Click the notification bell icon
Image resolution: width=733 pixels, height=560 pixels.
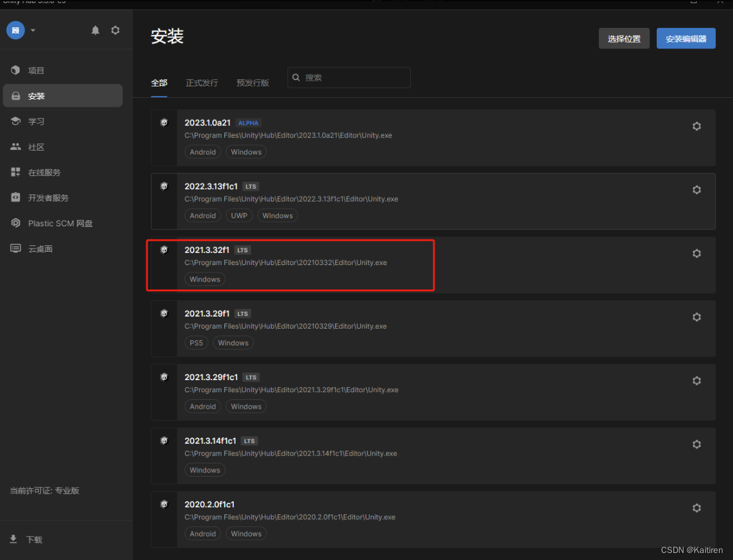point(95,30)
